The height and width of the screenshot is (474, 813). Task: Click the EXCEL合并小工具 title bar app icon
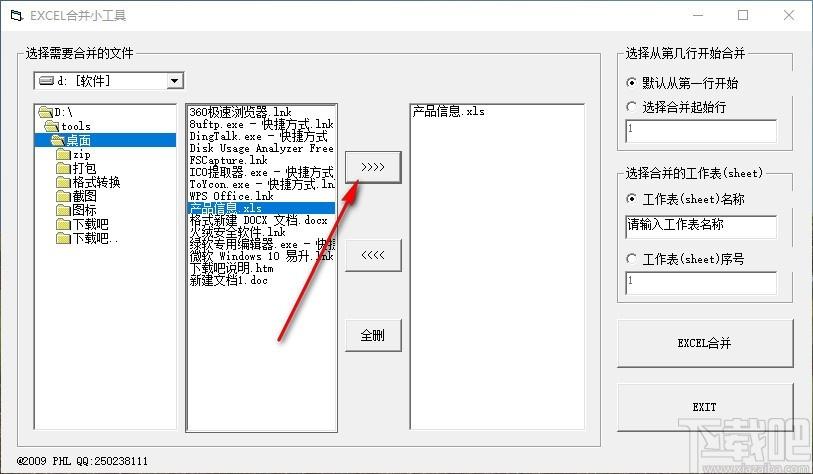[17, 16]
